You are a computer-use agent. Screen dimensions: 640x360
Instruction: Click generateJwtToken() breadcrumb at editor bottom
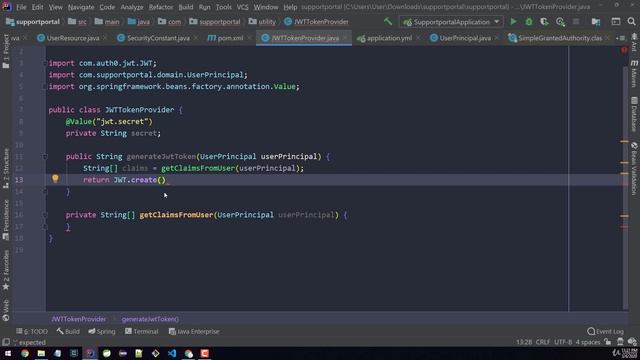pyautogui.click(x=150, y=319)
